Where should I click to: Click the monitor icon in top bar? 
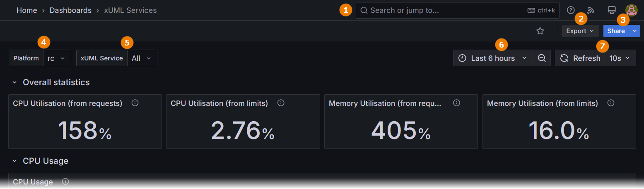[x=611, y=10]
